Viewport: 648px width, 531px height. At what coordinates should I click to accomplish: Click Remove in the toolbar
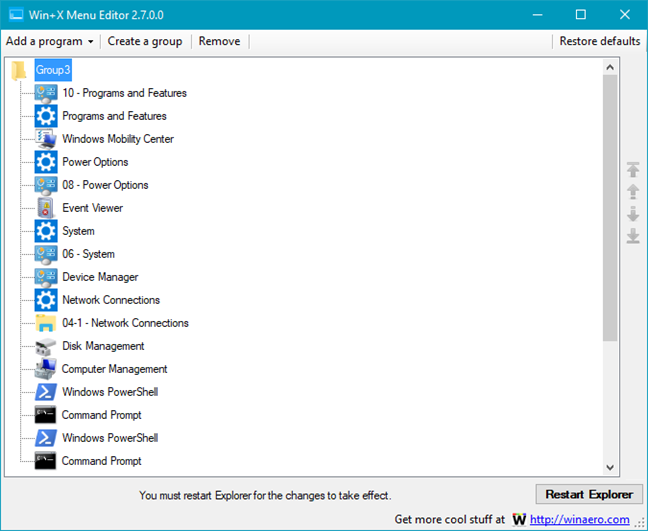(x=219, y=41)
